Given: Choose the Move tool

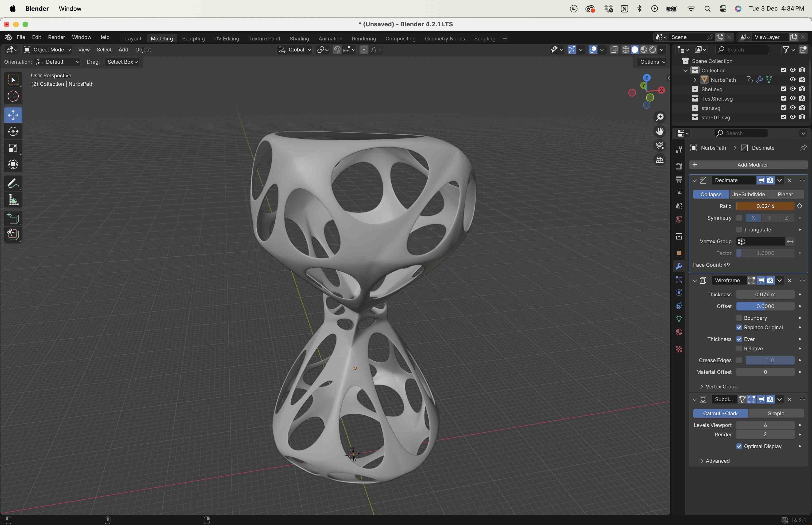Looking at the screenshot, I should click(x=13, y=115).
